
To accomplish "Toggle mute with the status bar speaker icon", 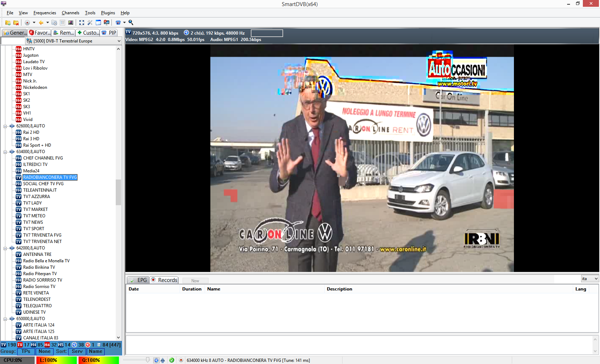I will (x=156, y=360).
